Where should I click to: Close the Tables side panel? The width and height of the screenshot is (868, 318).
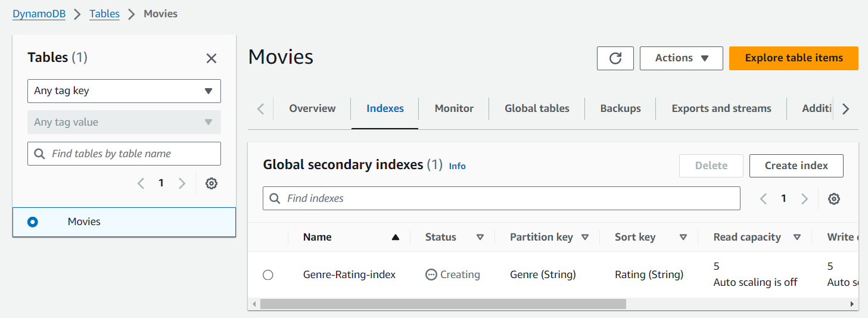(211, 58)
